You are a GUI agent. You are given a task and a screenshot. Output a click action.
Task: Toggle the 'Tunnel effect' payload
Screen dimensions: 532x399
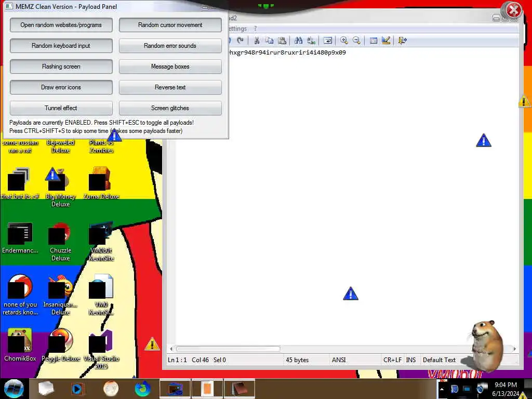(x=61, y=108)
